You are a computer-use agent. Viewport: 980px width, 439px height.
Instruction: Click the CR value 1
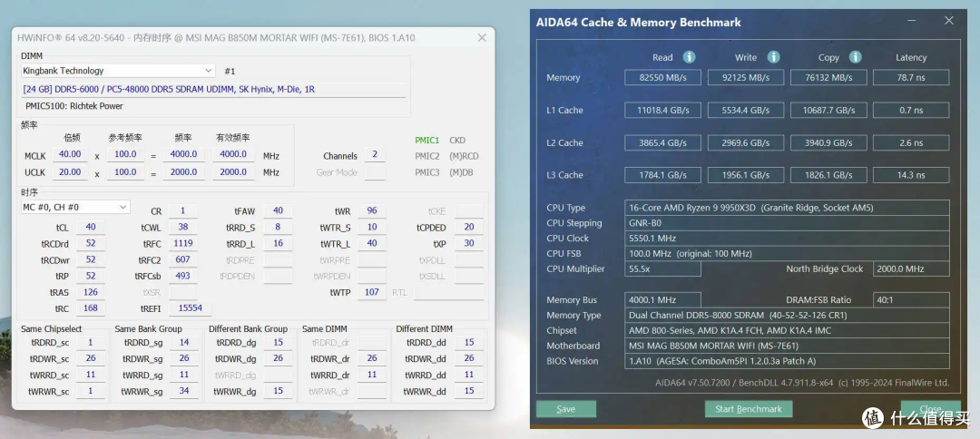tap(183, 211)
